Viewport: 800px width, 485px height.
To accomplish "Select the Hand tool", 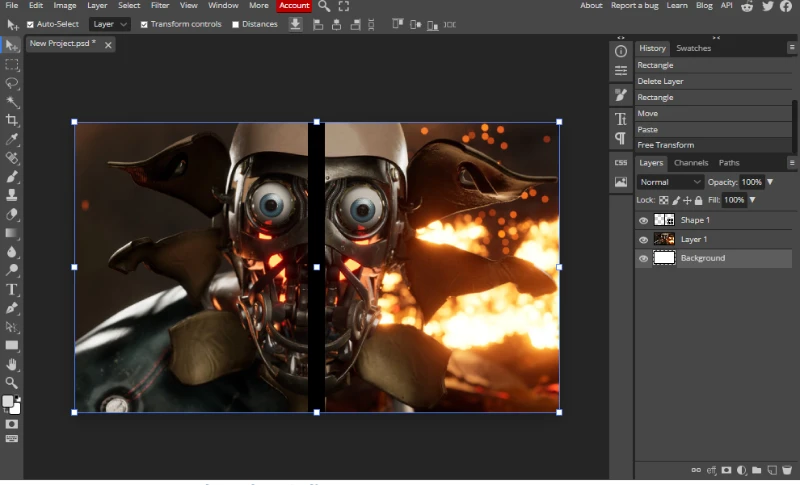I will [x=11, y=364].
